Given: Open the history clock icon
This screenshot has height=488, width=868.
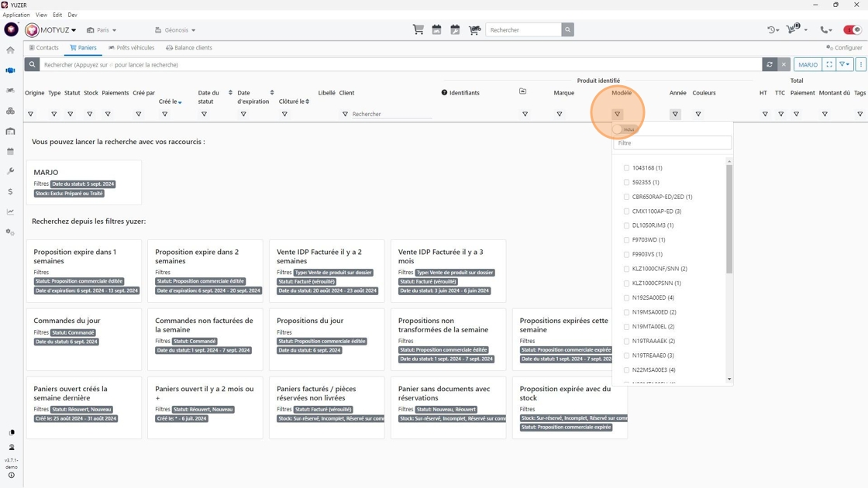Looking at the screenshot, I should coord(773,30).
